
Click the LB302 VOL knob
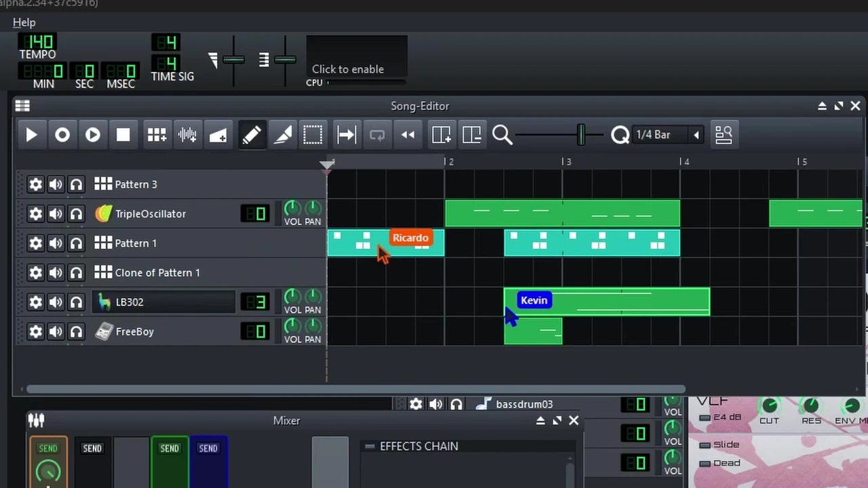click(x=292, y=296)
